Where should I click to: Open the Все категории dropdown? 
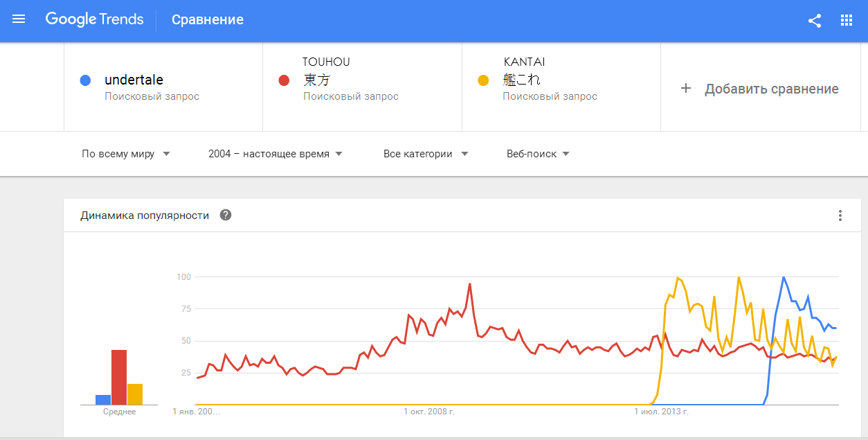point(425,154)
